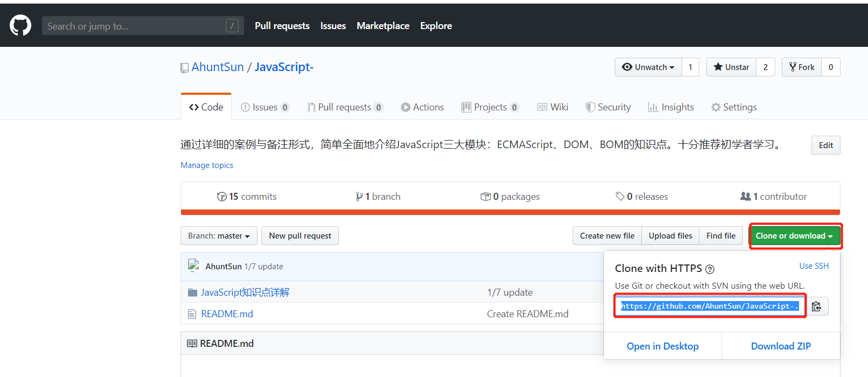Click New pull request button
Viewport: 868px width, 377px height.
[x=300, y=236]
